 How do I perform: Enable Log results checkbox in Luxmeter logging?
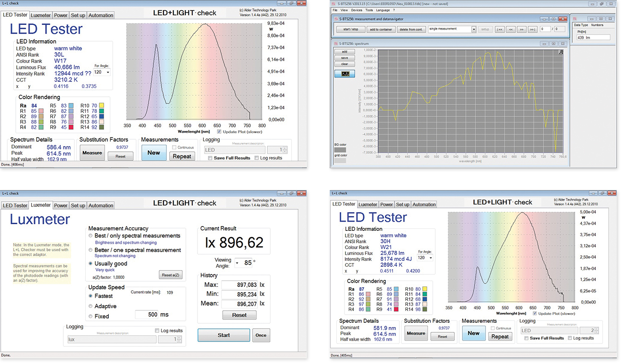click(157, 330)
